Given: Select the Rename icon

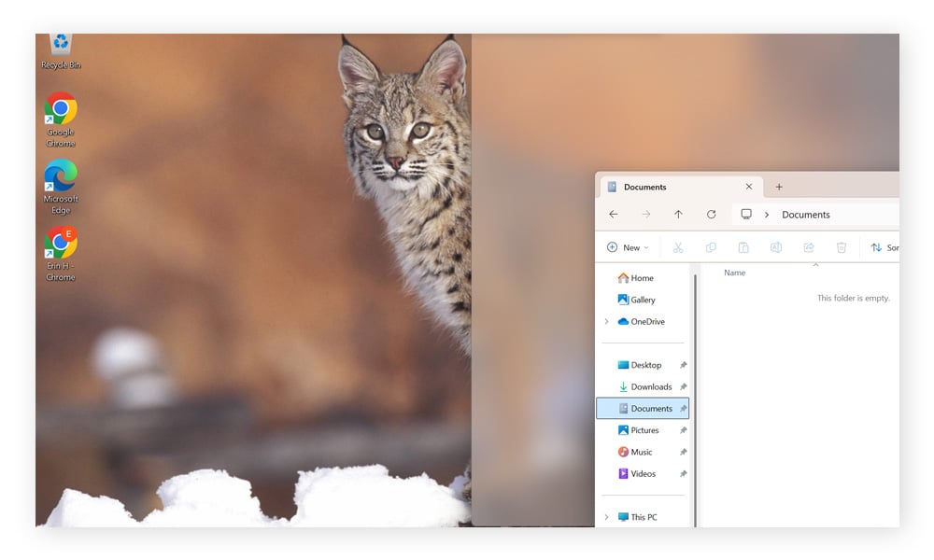Looking at the screenshot, I should 776,246.
